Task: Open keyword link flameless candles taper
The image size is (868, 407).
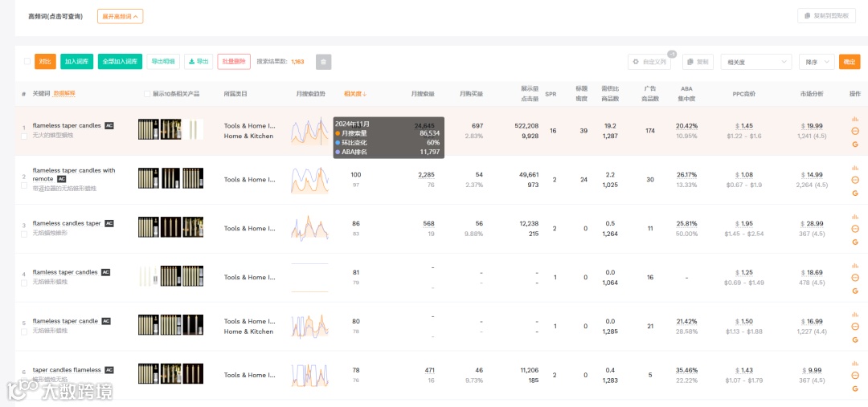Action: (x=67, y=223)
